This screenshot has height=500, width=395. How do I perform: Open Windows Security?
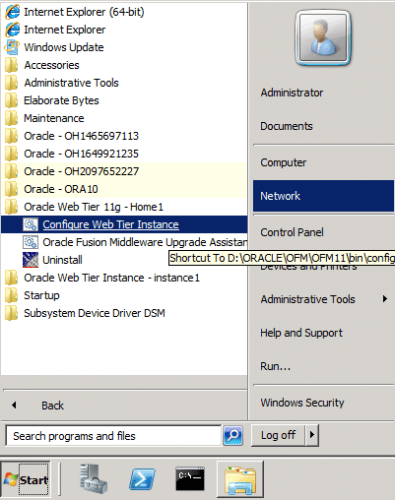click(x=302, y=403)
